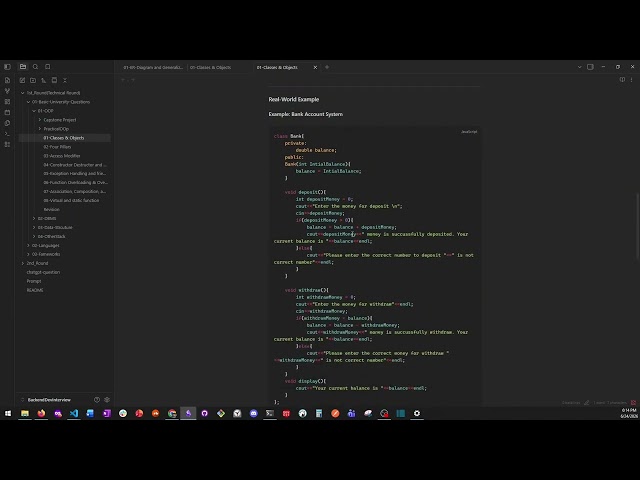Open Firefox from the taskbar

pyautogui.click(x=41, y=413)
